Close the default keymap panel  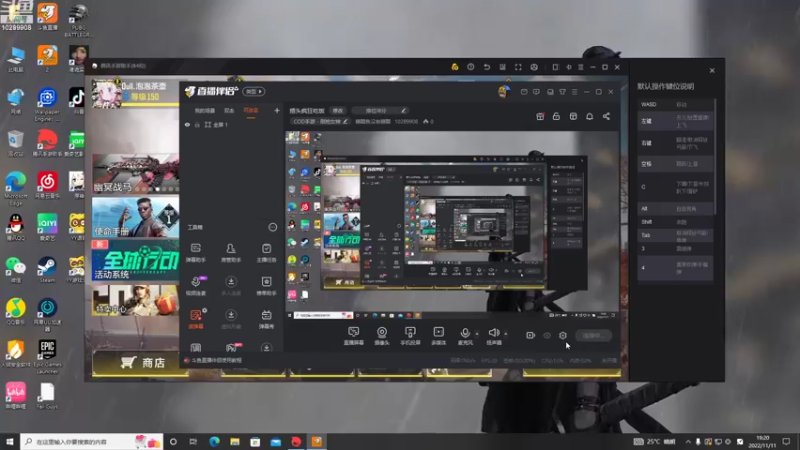(712, 70)
